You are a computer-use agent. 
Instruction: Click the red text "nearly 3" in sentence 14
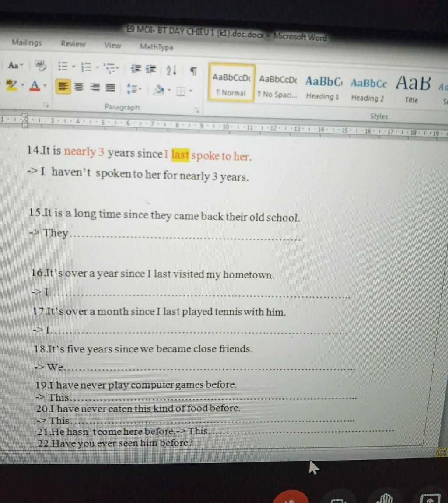(84, 151)
